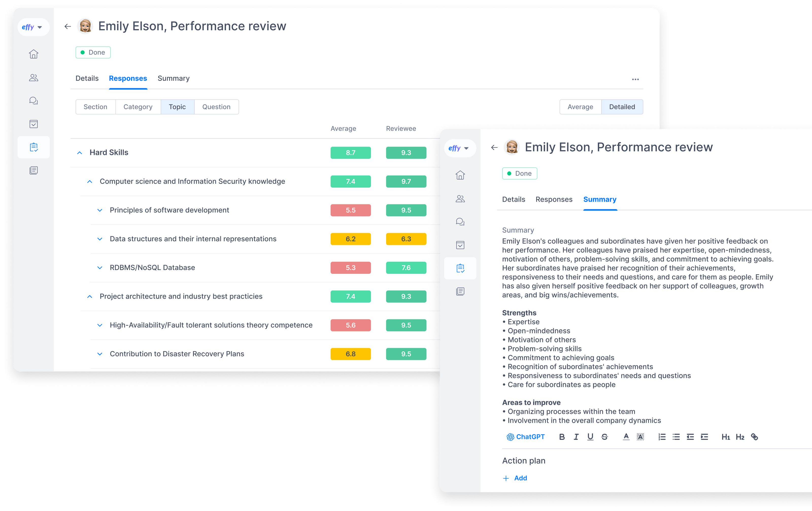This screenshot has width=812, height=511.
Task: Filter responses by Question
Action: point(216,107)
